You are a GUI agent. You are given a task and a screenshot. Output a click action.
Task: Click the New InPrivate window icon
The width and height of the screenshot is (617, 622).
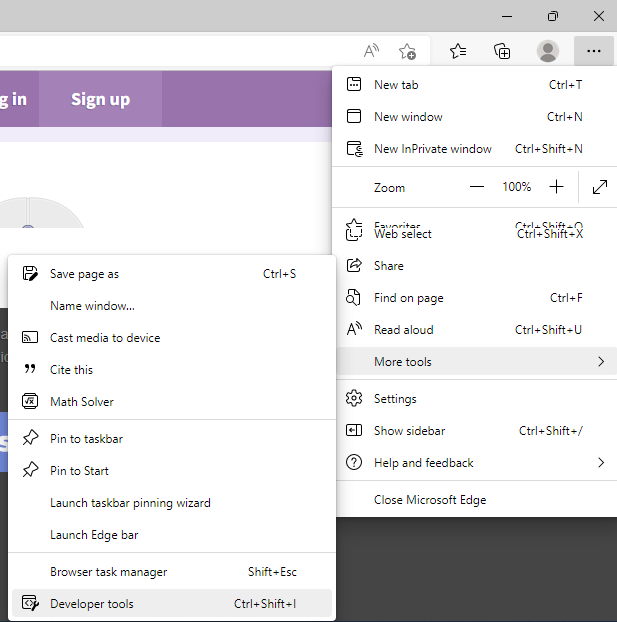(354, 149)
